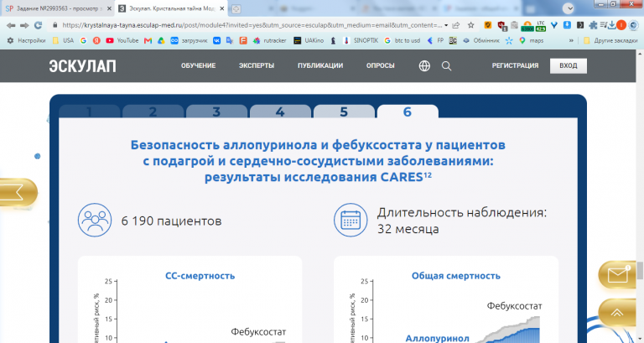Select the Эскулап Кристальная тайна browser tab
The image size is (644, 343).
172,8
